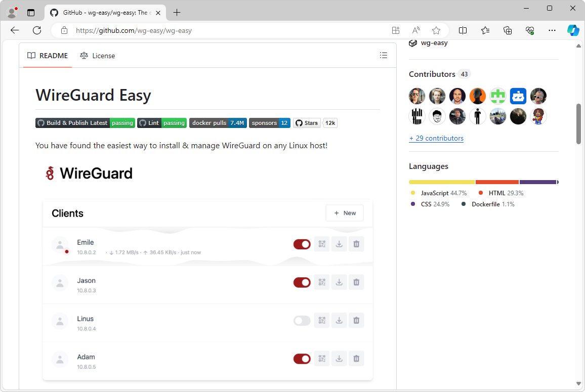Image resolution: width=585 pixels, height=392 pixels.
Task: Click the yellow JavaScript language bar segment
Action: [441, 182]
